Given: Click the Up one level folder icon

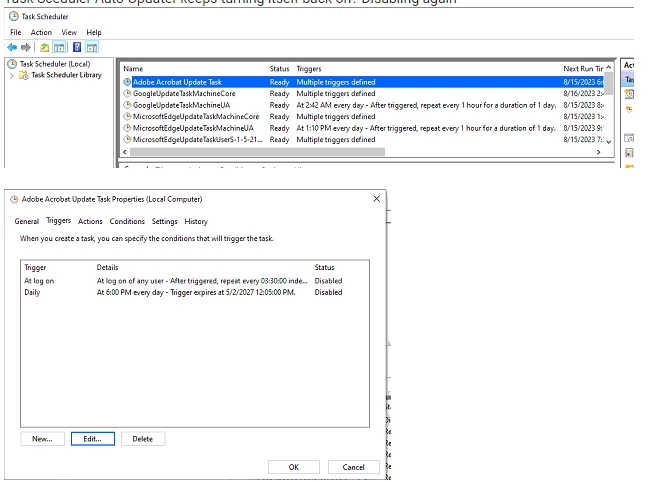Looking at the screenshot, I should 44,48.
